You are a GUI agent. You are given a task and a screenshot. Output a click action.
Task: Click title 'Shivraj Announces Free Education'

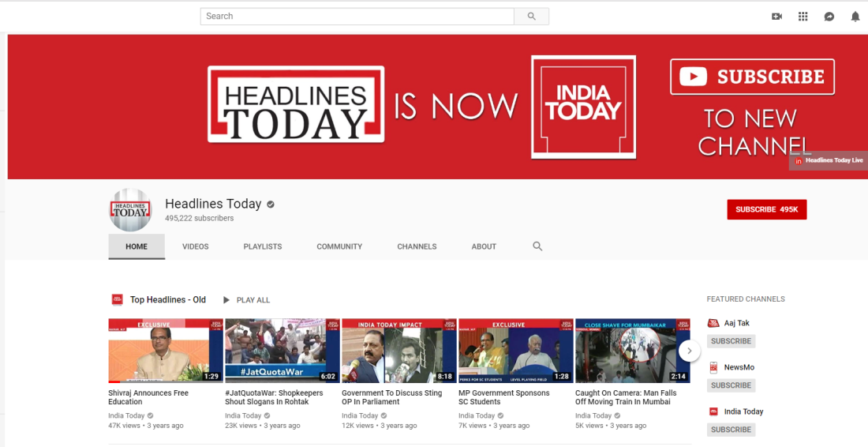pos(148,397)
